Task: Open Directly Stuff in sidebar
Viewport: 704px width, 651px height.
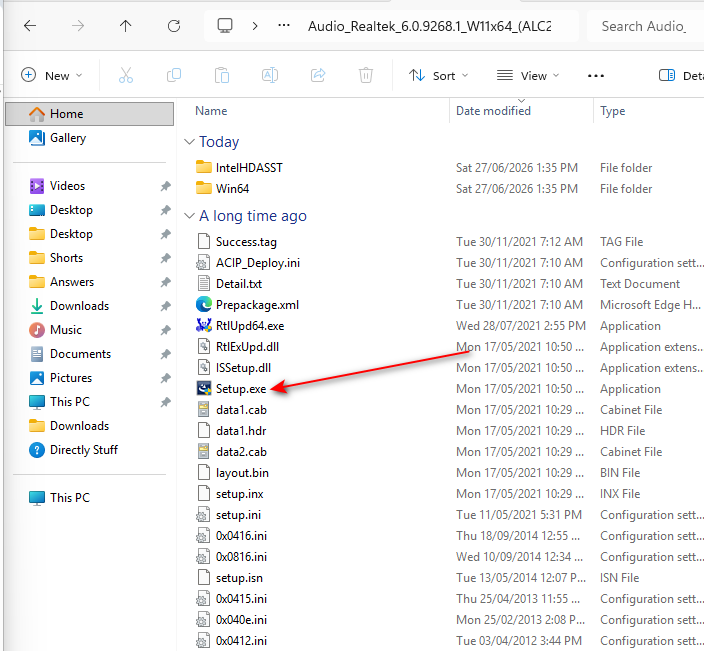Action: [84, 450]
